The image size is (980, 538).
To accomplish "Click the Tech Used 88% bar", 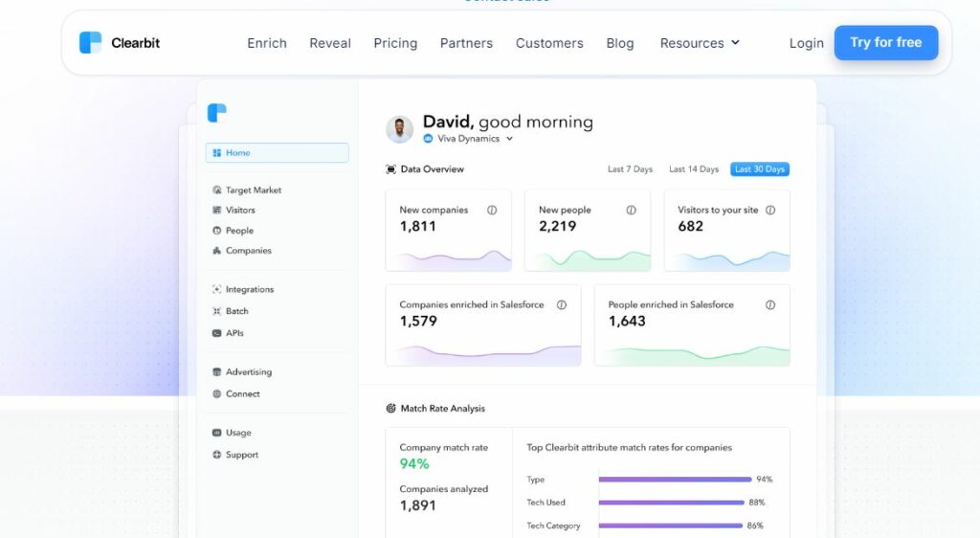I will click(x=671, y=503).
